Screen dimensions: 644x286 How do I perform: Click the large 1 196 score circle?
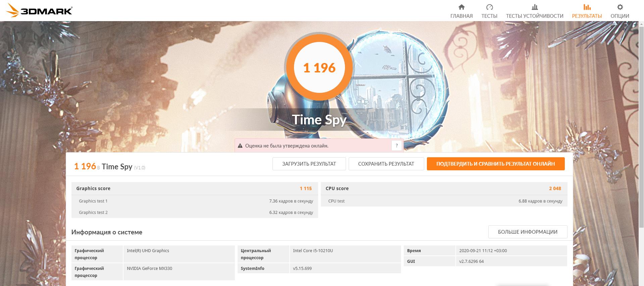[x=319, y=67]
